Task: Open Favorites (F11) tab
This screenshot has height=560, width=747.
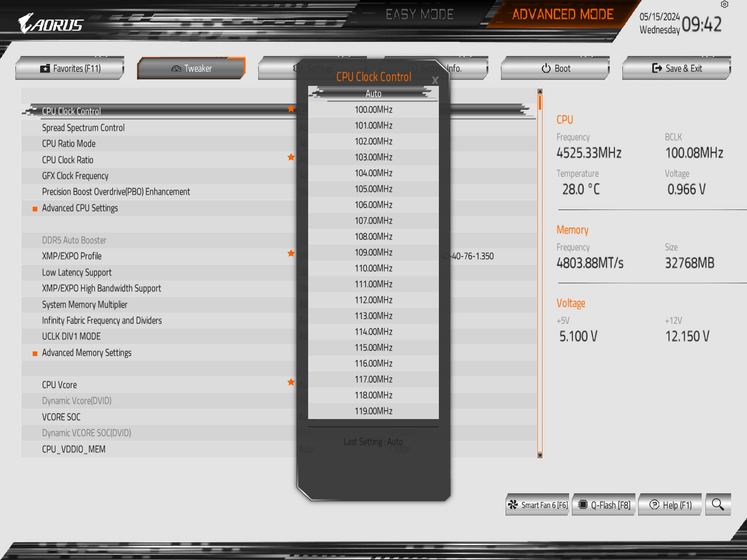Action: pos(70,68)
